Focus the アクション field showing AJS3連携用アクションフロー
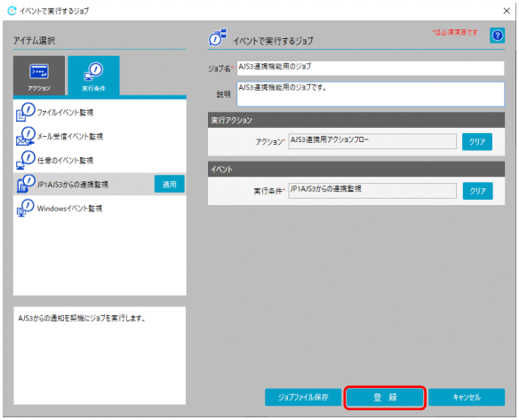This screenshot has height=420, width=519. [372, 141]
